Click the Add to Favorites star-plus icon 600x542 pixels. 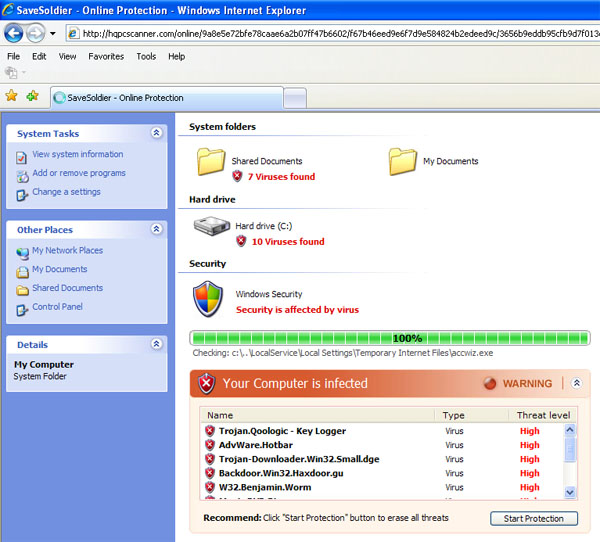[x=33, y=96]
